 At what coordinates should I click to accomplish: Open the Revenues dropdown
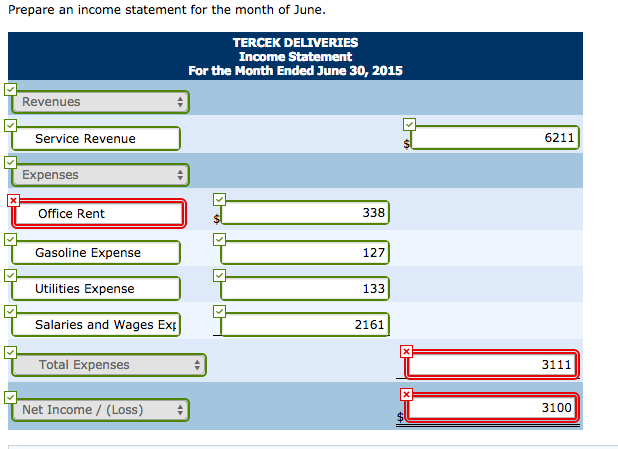[101, 102]
